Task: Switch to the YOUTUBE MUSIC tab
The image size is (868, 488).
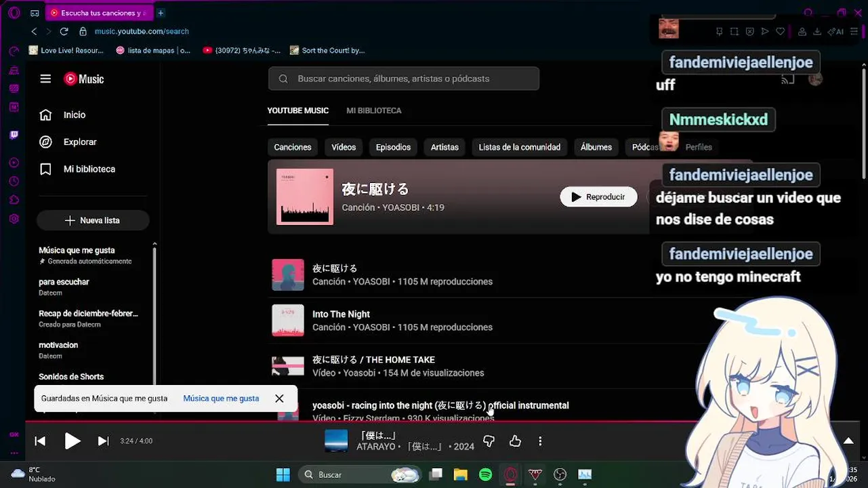Action: tap(297, 110)
